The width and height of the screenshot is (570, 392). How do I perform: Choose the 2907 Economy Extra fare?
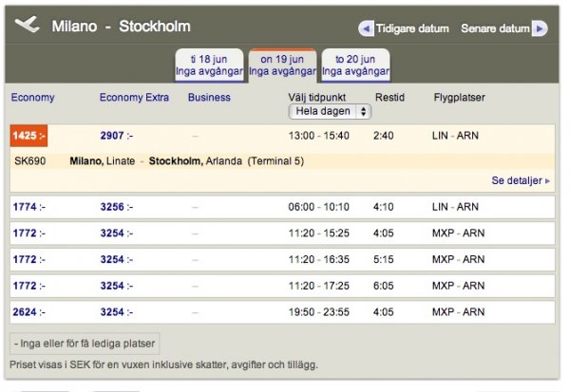click(x=116, y=136)
